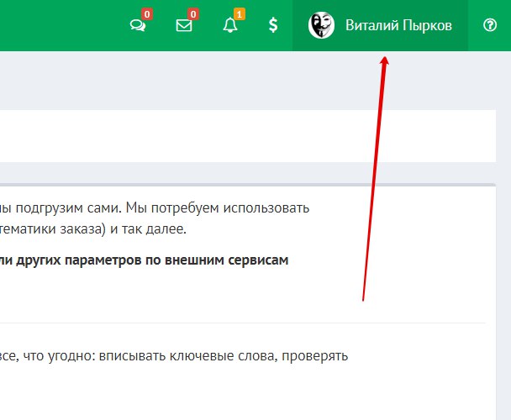Open the chat messages icon
This screenshot has height=420, width=511.
(x=138, y=25)
